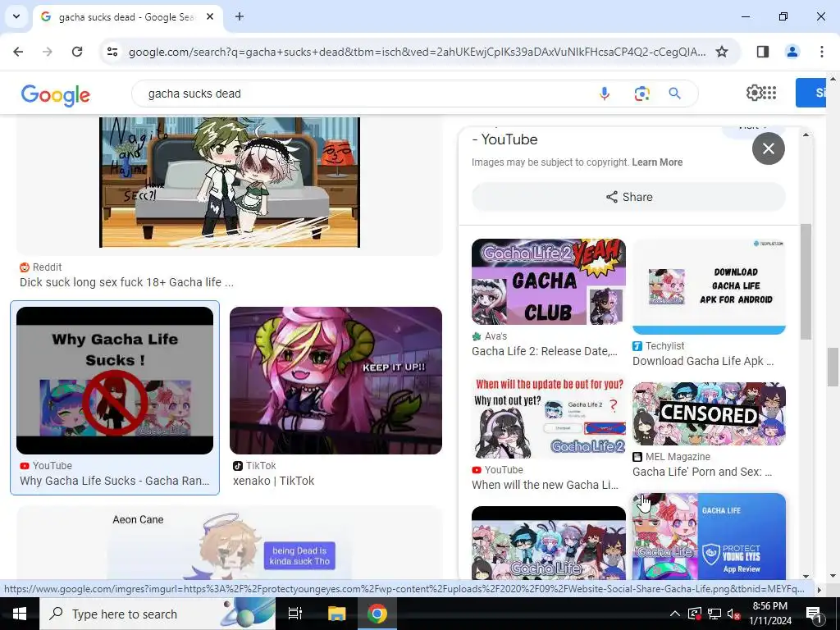Click the browser forward arrow

(48, 52)
